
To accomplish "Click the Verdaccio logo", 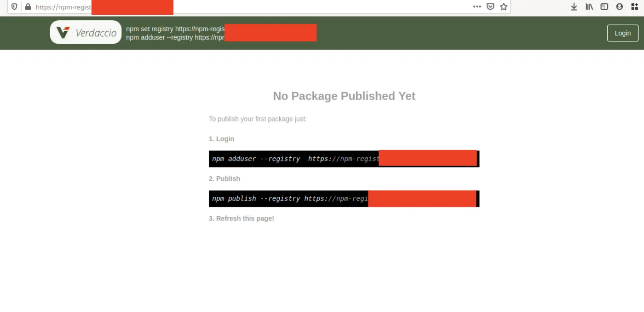I will pyautogui.click(x=86, y=32).
